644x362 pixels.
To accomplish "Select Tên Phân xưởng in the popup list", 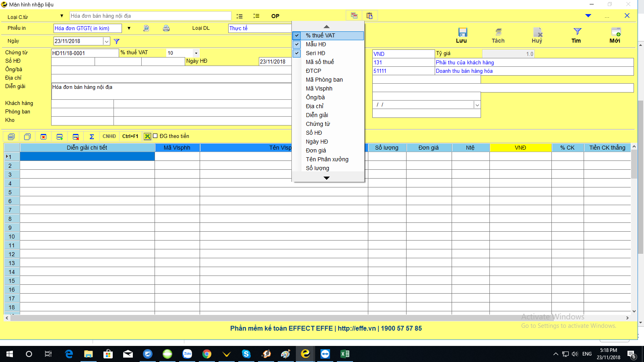I will click(327, 159).
